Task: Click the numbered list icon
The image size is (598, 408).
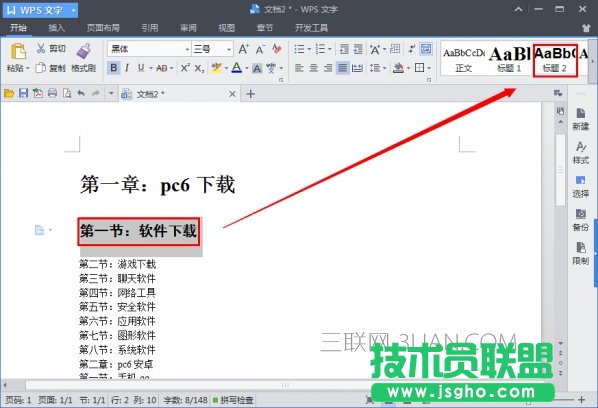Action: click(x=320, y=49)
